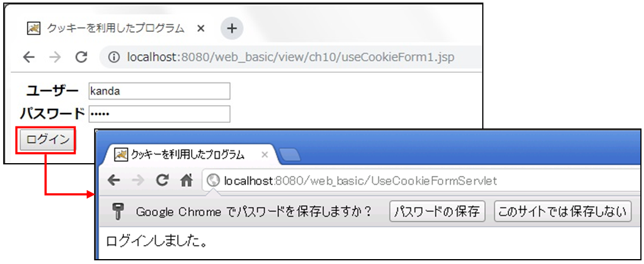Viewport: 644px width, 264px height.
Task: Click the ユーザー field containing kanda
Action: pyautogui.click(x=159, y=91)
